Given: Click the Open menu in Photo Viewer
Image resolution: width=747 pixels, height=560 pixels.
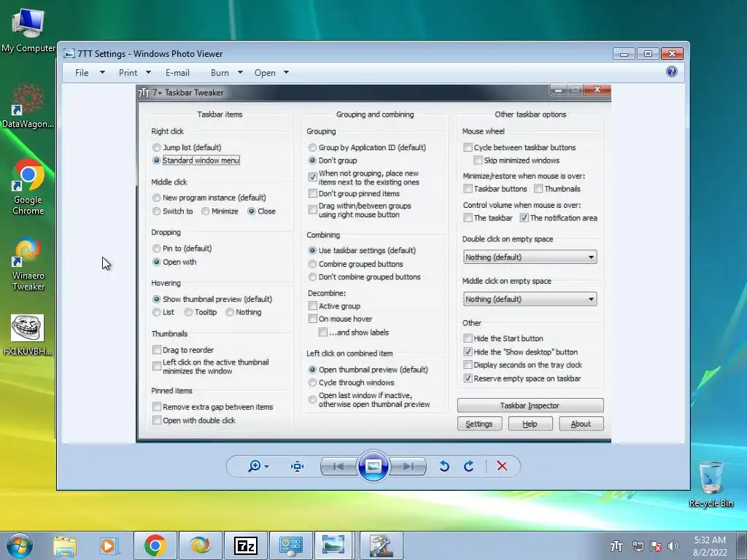Looking at the screenshot, I should 265,73.
